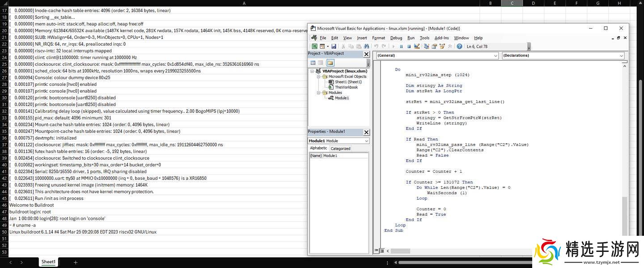Open the Debug menu
The height and width of the screenshot is (268, 644).
396,38
